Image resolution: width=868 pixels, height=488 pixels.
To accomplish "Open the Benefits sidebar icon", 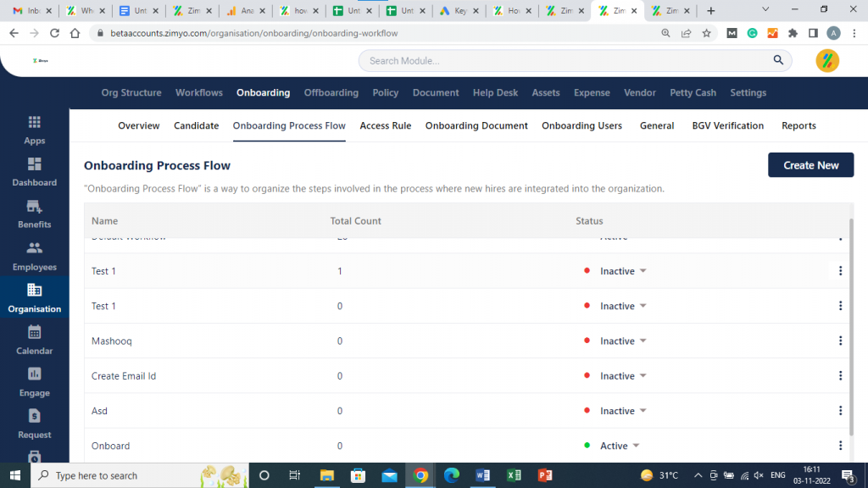I will (34, 207).
